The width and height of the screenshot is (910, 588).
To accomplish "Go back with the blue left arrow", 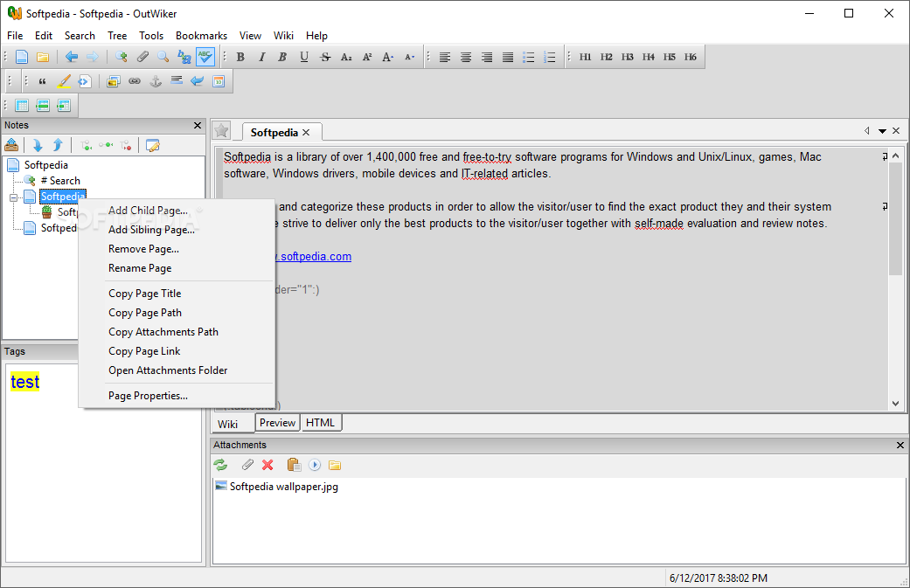I will pyautogui.click(x=72, y=57).
